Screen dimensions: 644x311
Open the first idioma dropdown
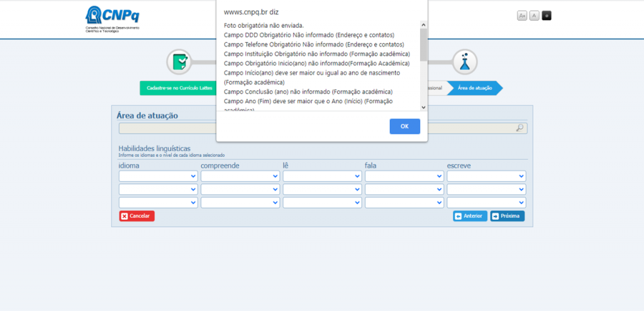tap(158, 176)
